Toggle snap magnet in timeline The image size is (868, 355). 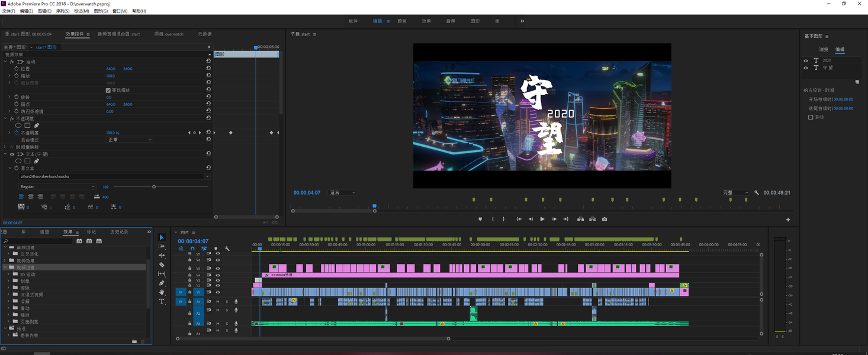point(192,248)
